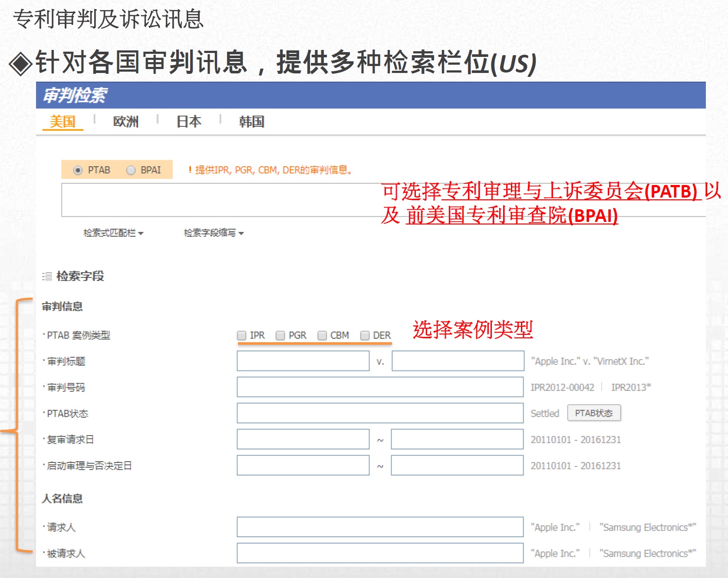728x578 pixels.
Task: Click the 复审请求日 start date field
Action: (303, 439)
